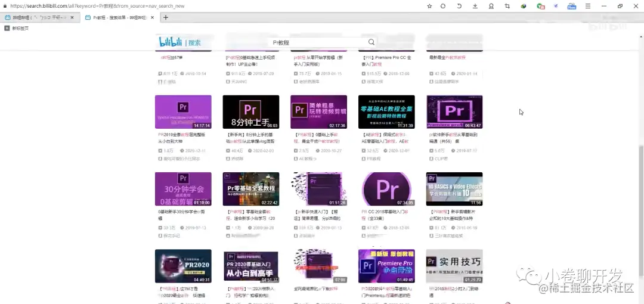Select the Pr教程 search results tab
This screenshot has width=644, height=304.
tap(119, 18)
